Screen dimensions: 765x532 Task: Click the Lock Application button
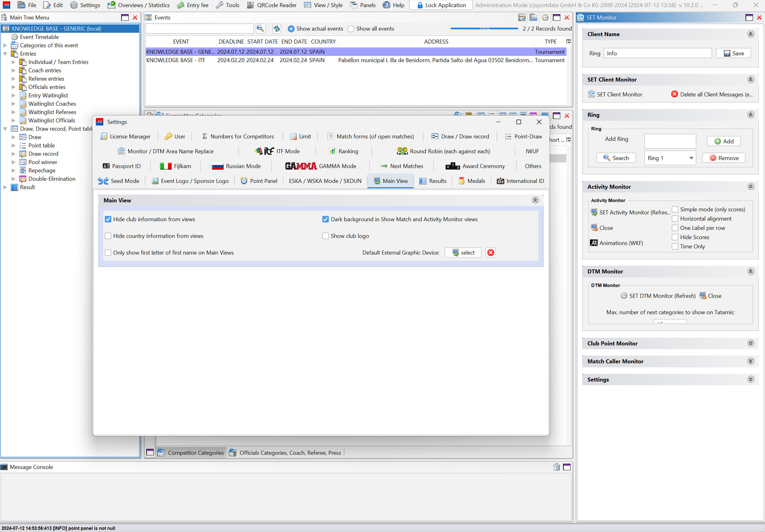click(441, 5)
